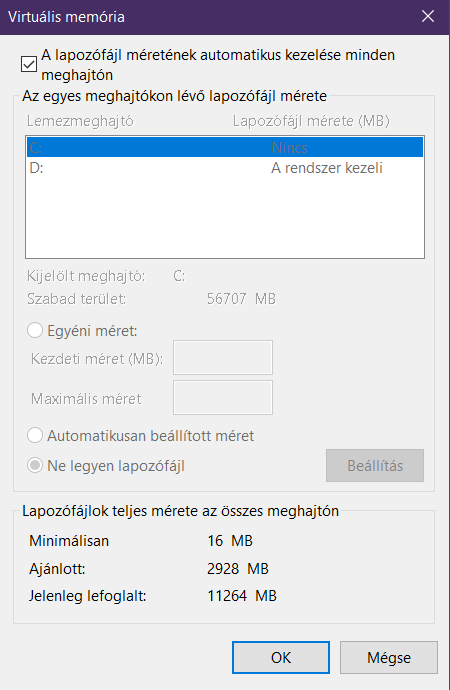Viewport: 450px width, 690px height.
Task: Click into Kezdeti méret (MB) field
Action: [x=223, y=357]
